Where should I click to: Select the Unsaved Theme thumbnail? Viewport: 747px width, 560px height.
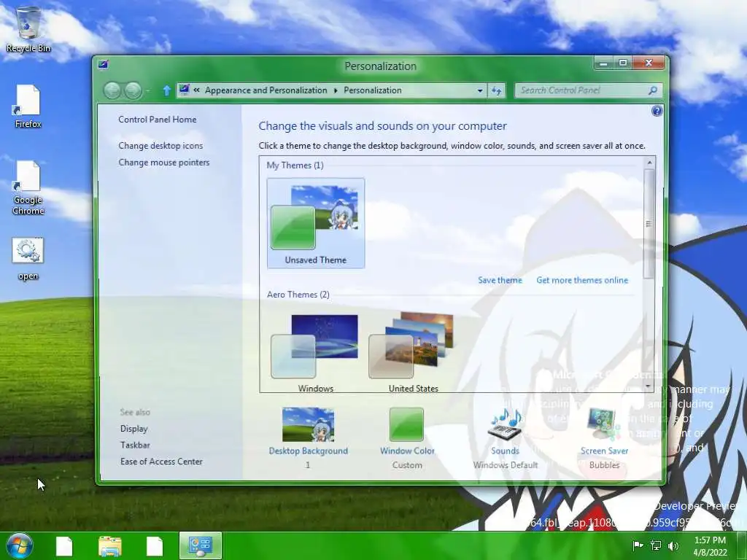tap(316, 223)
